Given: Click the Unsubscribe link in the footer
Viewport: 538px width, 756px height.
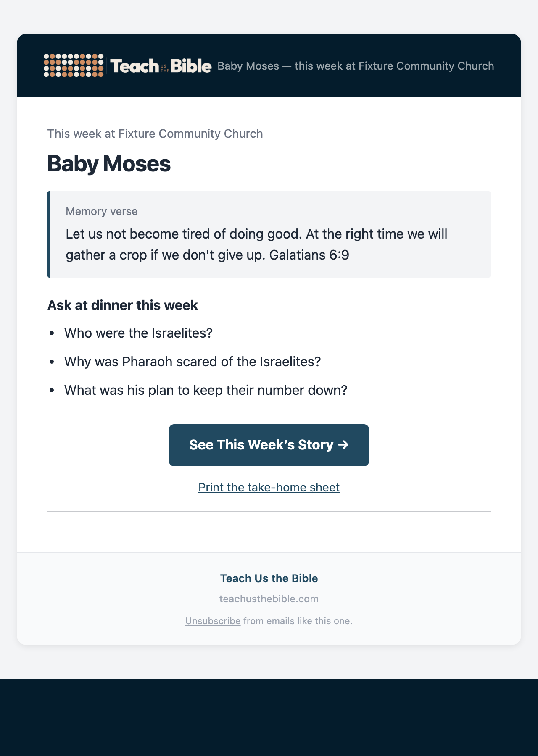Looking at the screenshot, I should [213, 621].
